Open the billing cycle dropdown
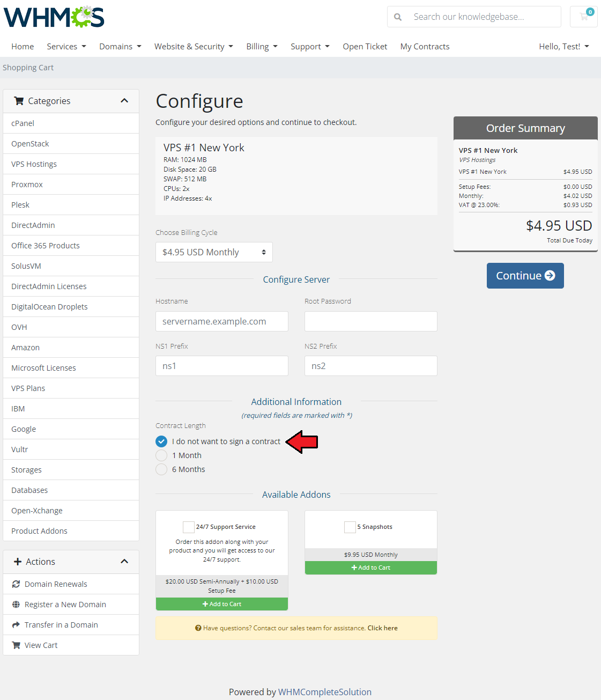Viewport: 601px width, 700px height. point(214,252)
